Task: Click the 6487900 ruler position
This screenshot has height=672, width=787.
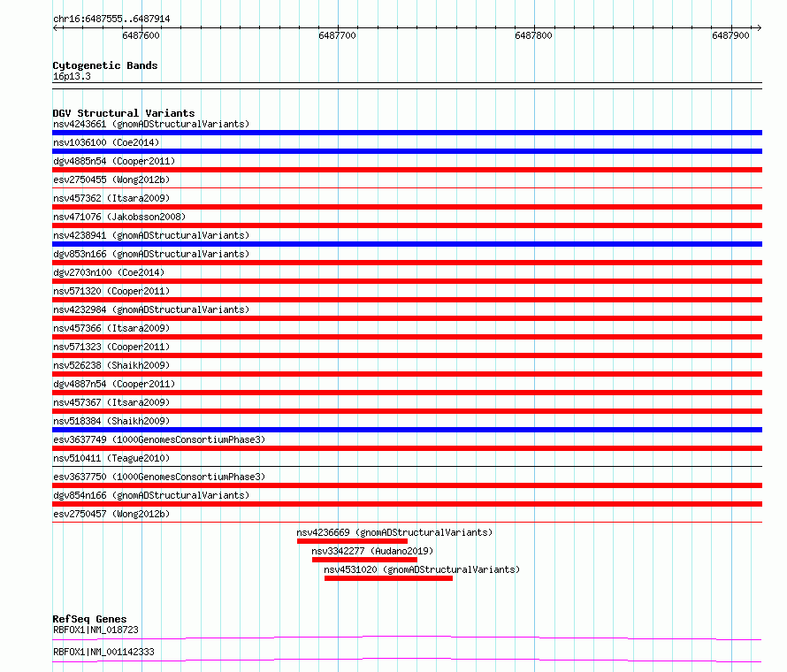Action: (730, 35)
